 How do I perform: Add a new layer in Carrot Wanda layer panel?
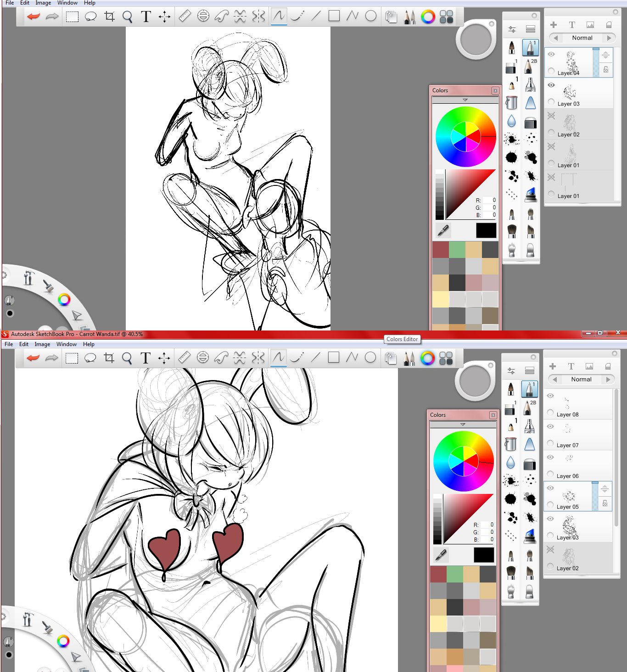point(553,366)
